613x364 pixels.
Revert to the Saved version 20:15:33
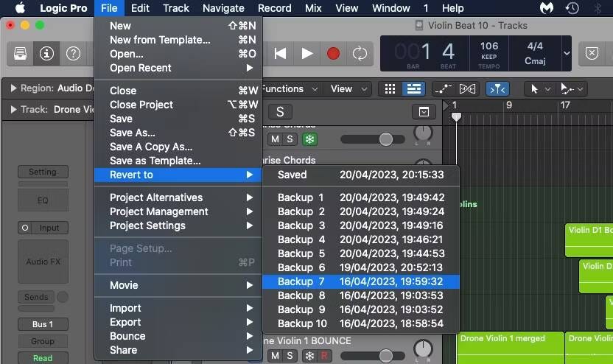coord(361,175)
